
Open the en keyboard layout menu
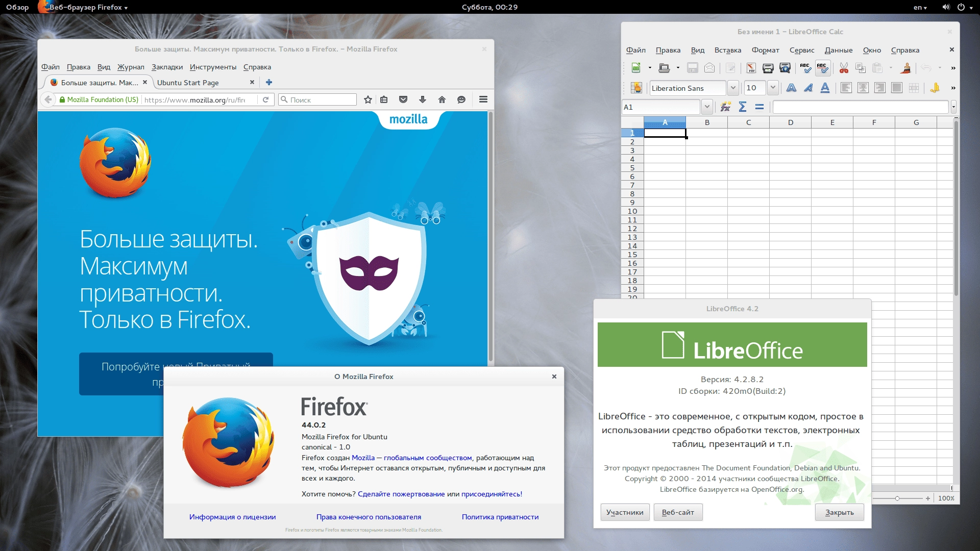[x=920, y=7]
